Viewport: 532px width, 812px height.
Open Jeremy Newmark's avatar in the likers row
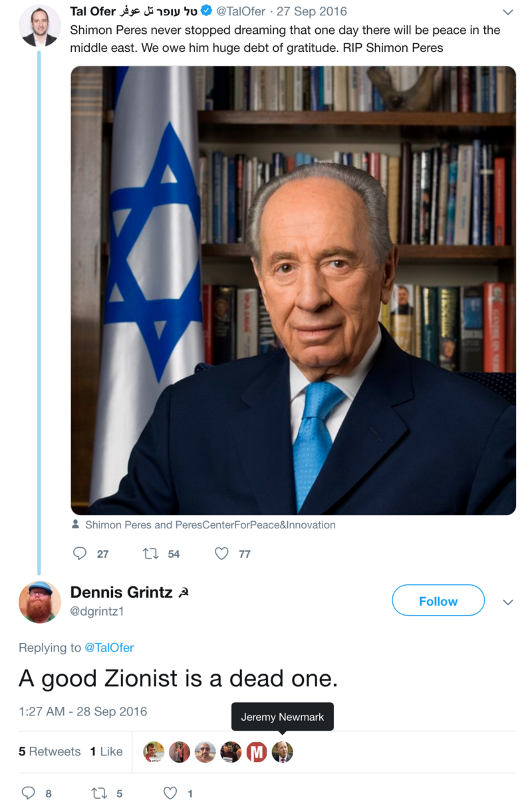coord(282,752)
